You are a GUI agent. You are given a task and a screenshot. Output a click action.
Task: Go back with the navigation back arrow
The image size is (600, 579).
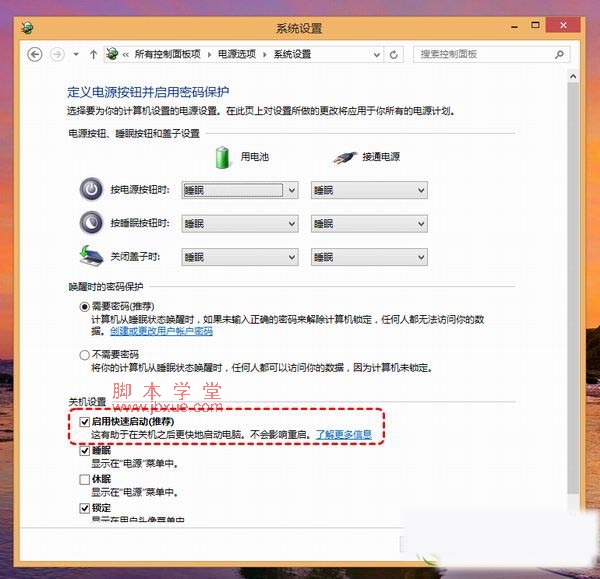[x=35, y=54]
